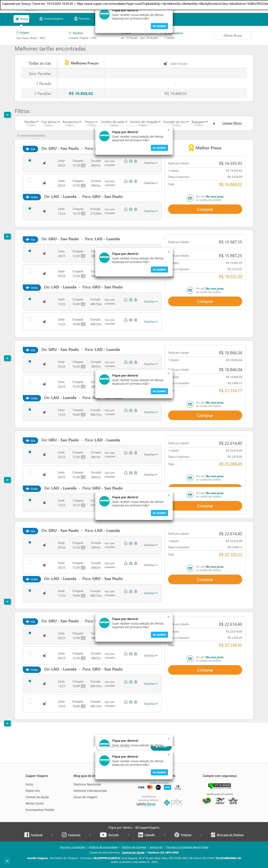The height and width of the screenshot is (868, 268).
Task: Open the Instagram icon link
Action: (64, 835)
